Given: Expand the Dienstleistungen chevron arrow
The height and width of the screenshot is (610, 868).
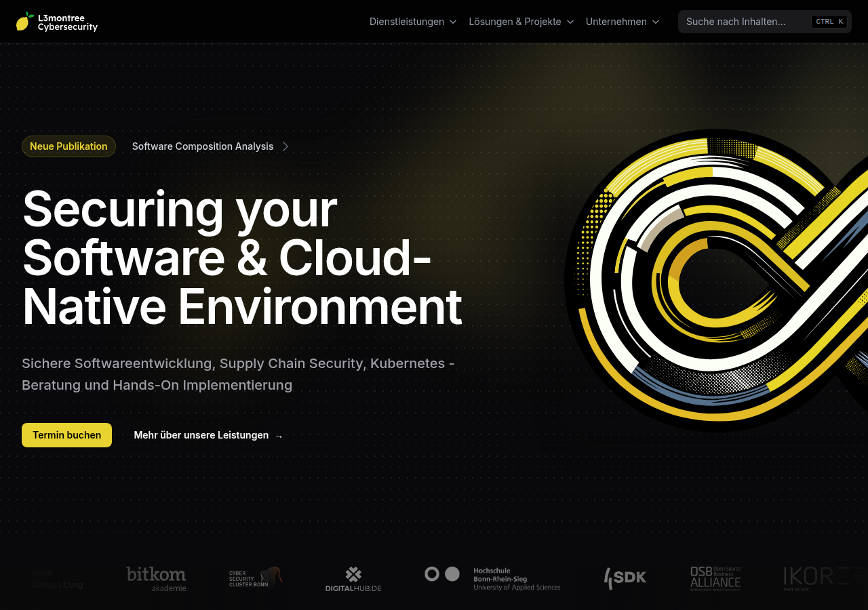Looking at the screenshot, I should click(453, 22).
